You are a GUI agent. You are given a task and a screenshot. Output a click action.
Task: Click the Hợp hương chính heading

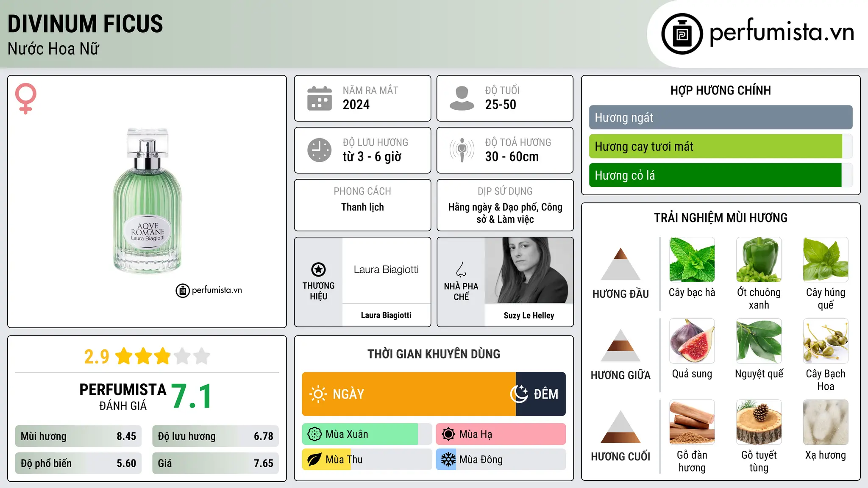(x=721, y=90)
